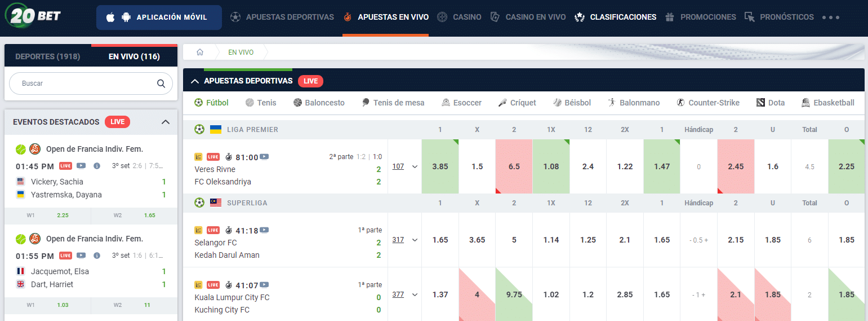Select the Esoccer sport tab
This screenshot has height=321, width=868.
click(461, 103)
